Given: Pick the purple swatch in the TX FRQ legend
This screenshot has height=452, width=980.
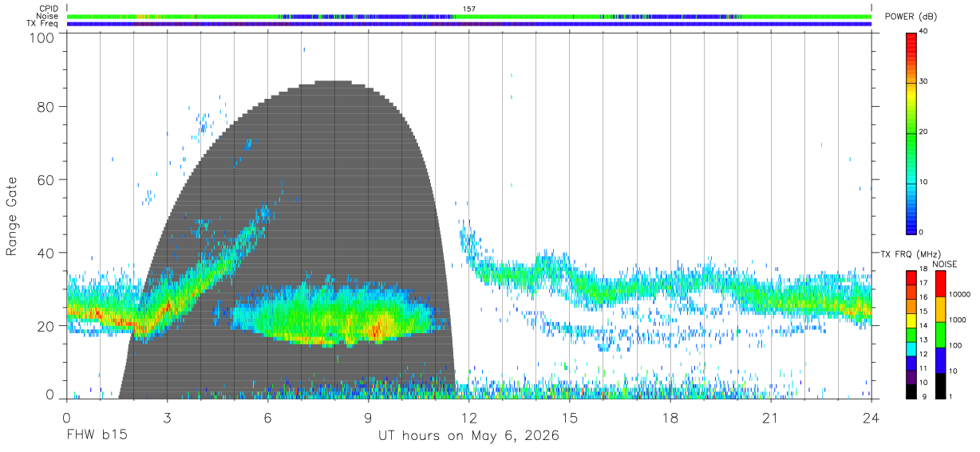Looking at the screenshot, I should (911, 378).
